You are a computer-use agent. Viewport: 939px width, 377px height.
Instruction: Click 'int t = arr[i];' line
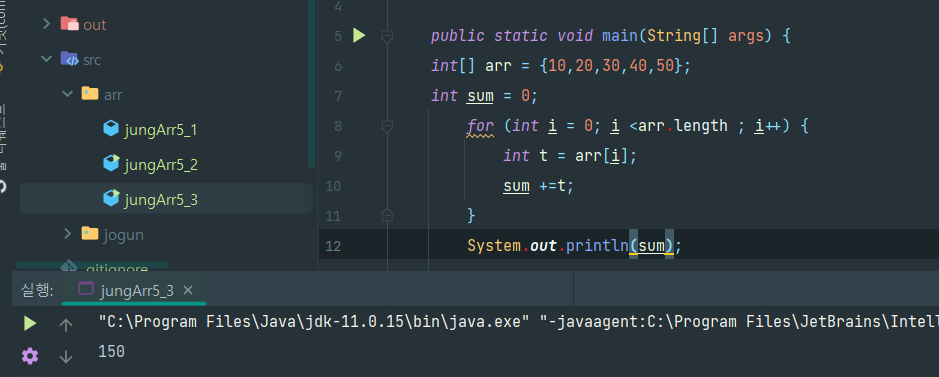pyautogui.click(x=570, y=156)
